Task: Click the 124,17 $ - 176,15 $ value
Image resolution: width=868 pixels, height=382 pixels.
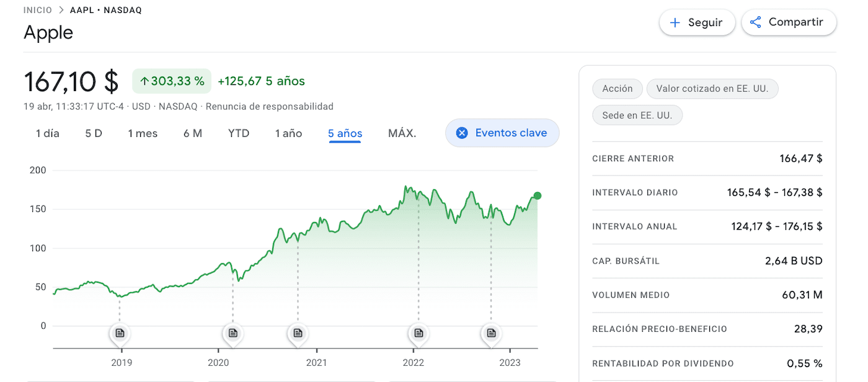Action: 777,227
